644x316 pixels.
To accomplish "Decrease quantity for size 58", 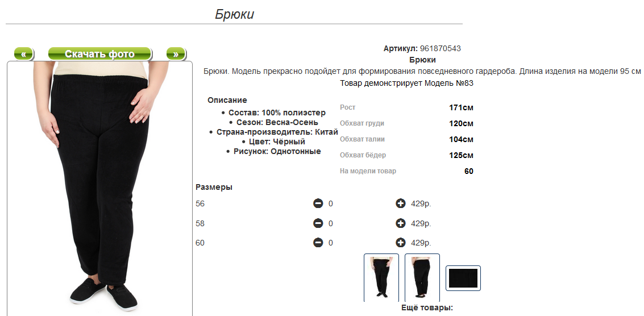I will 318,223.
